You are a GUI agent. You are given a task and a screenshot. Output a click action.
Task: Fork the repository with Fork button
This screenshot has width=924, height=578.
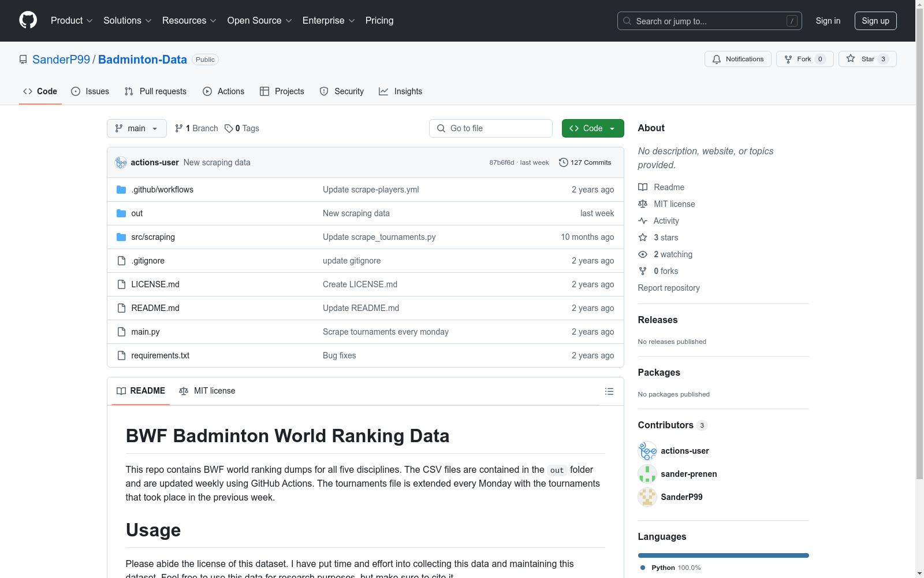(804, 59)
